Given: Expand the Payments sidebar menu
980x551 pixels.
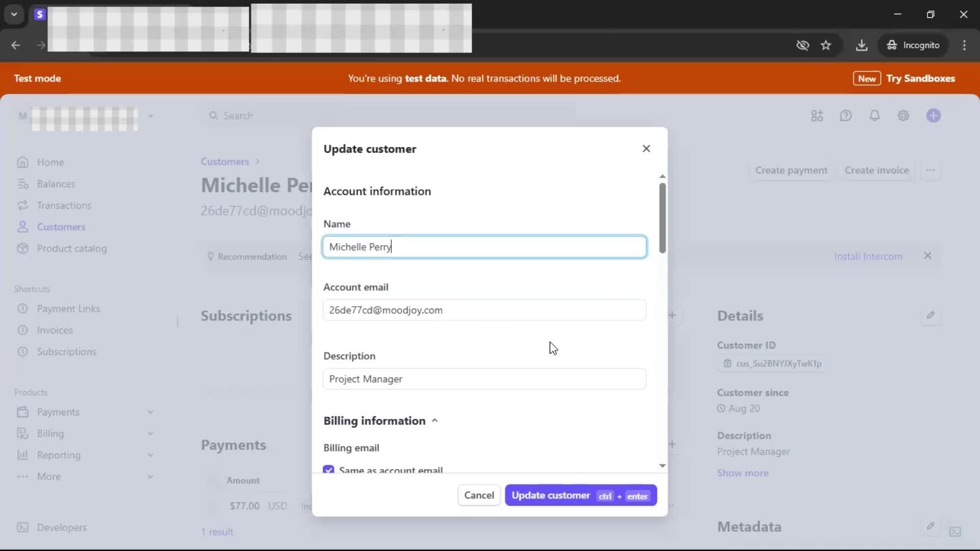Looking at the screenshot, I should [x=150, y=412].
